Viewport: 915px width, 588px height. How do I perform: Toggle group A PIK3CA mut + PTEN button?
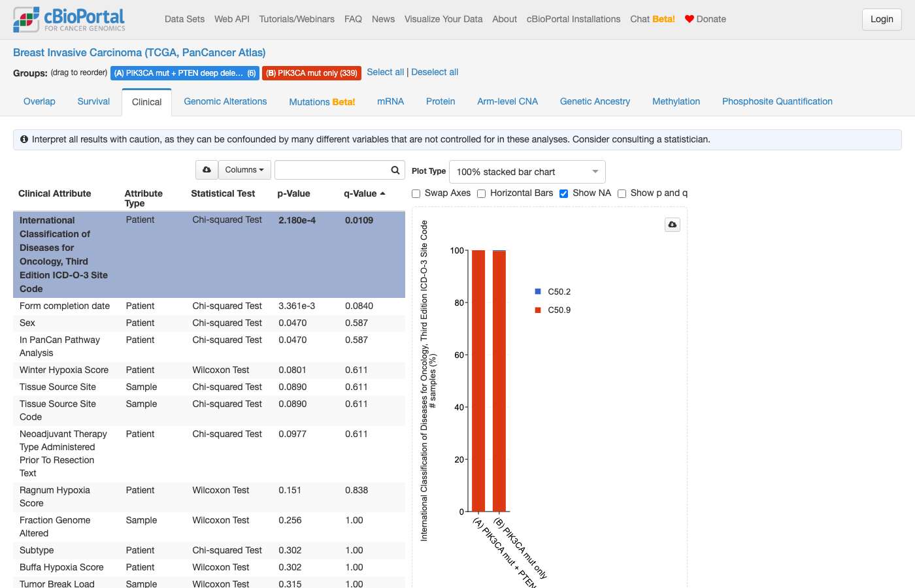click(185, 73)
